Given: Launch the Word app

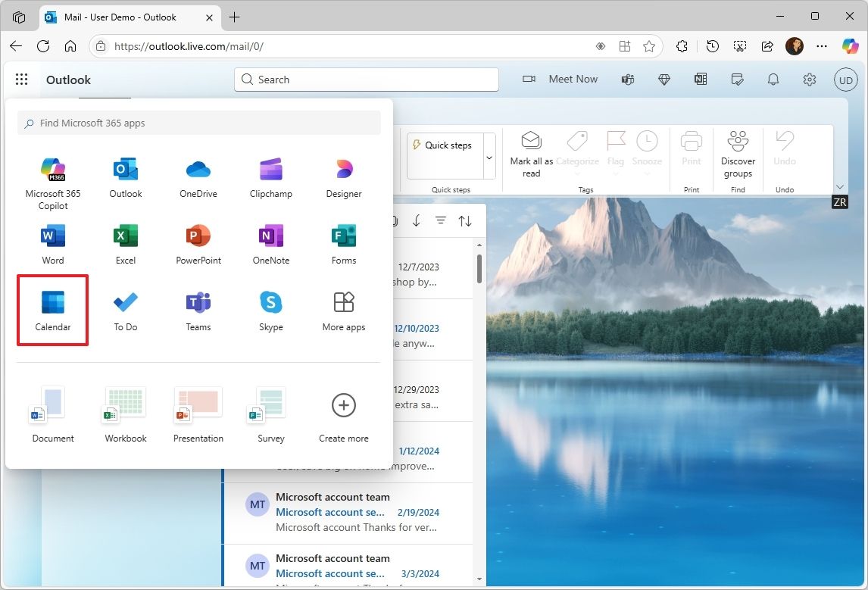Looking at the screenshot, I should 52,242.
